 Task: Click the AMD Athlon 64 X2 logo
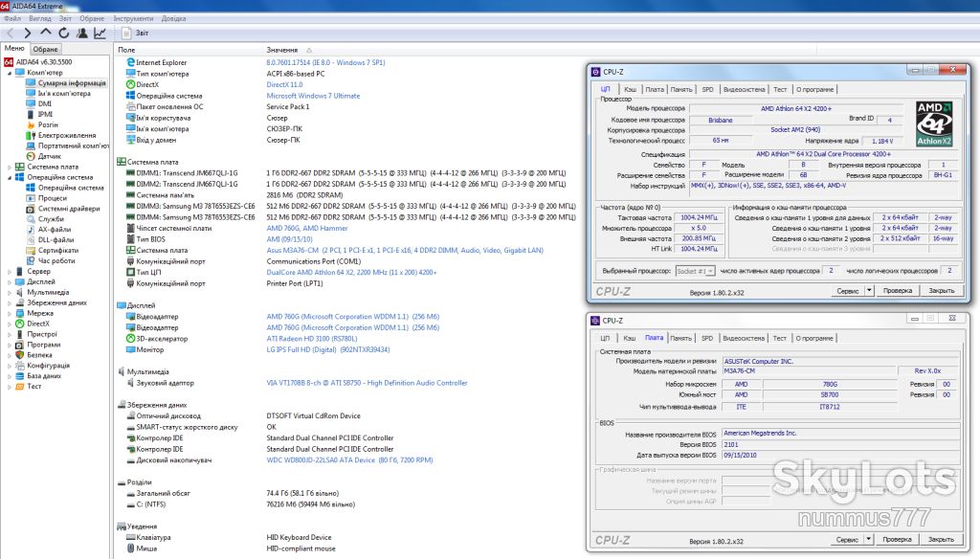934,123
